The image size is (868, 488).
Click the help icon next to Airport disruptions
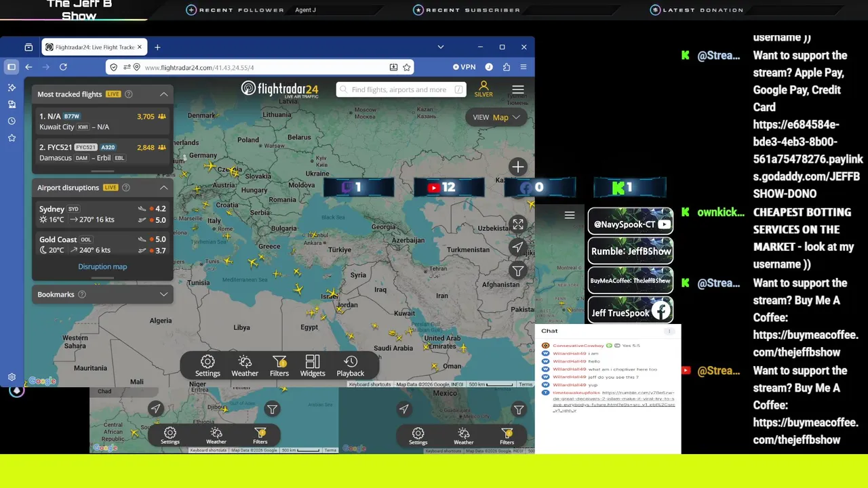click(125, 188)
